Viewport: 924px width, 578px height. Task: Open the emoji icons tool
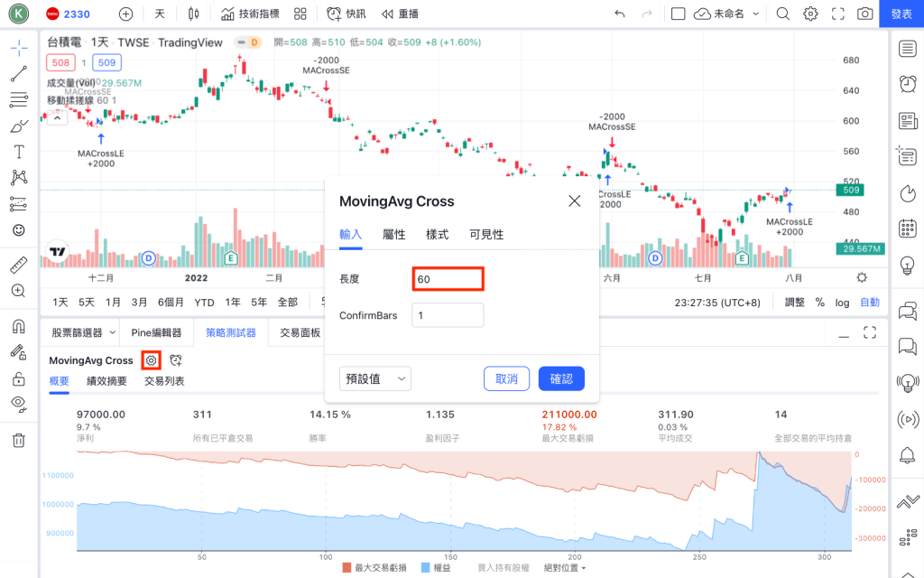tap(19, 230)
